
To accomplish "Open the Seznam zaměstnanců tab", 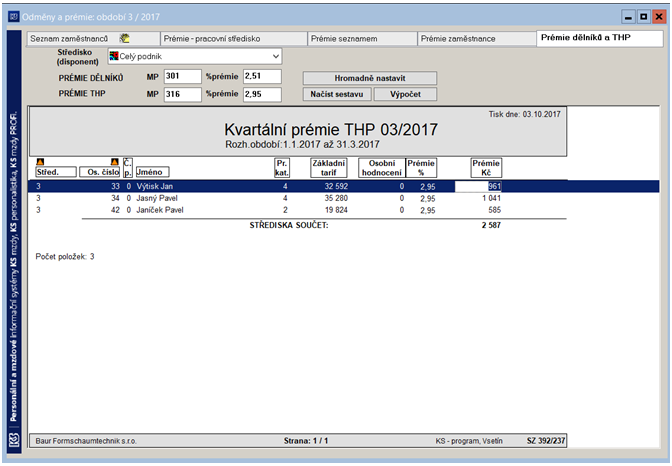I will tap(93, 39).
